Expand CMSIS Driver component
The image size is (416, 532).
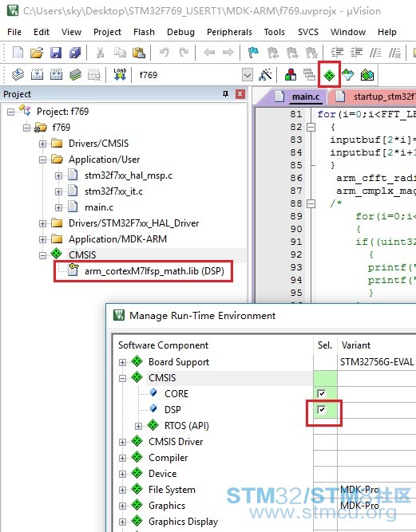[122, 442]
